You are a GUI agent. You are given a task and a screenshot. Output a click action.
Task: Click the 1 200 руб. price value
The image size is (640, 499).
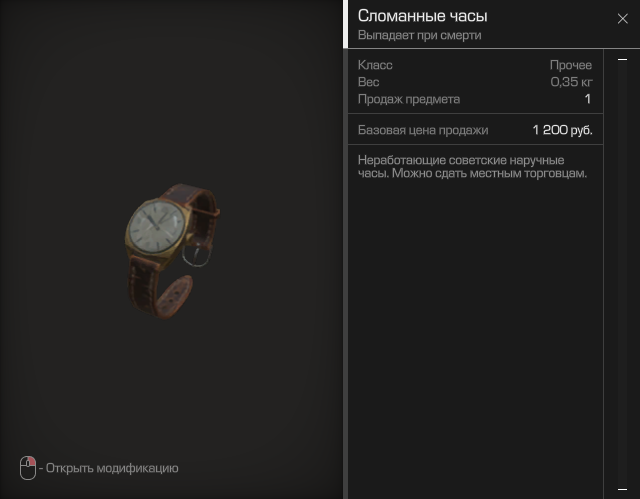click(562, 130)
